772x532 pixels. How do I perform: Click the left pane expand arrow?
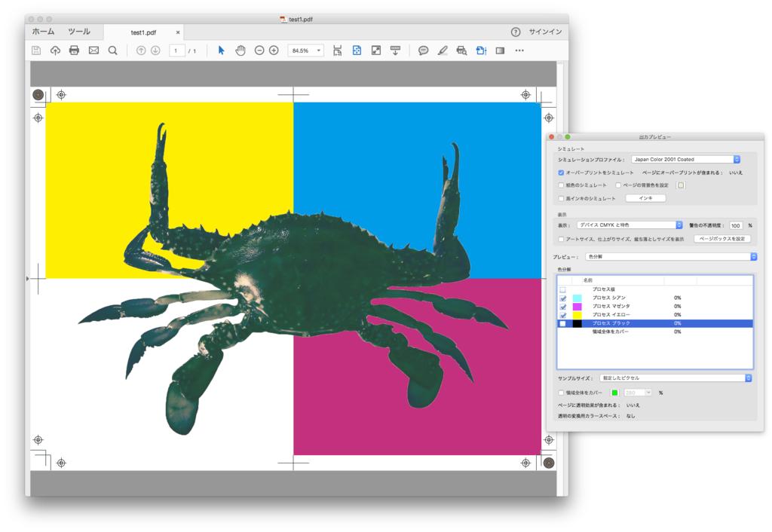pos(28,279)
